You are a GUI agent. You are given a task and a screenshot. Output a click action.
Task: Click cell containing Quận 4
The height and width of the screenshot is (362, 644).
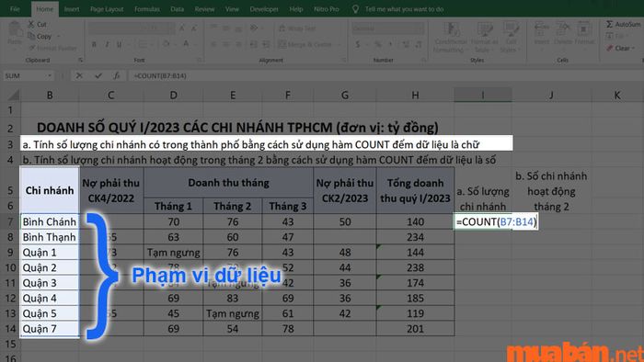[50, 298]
